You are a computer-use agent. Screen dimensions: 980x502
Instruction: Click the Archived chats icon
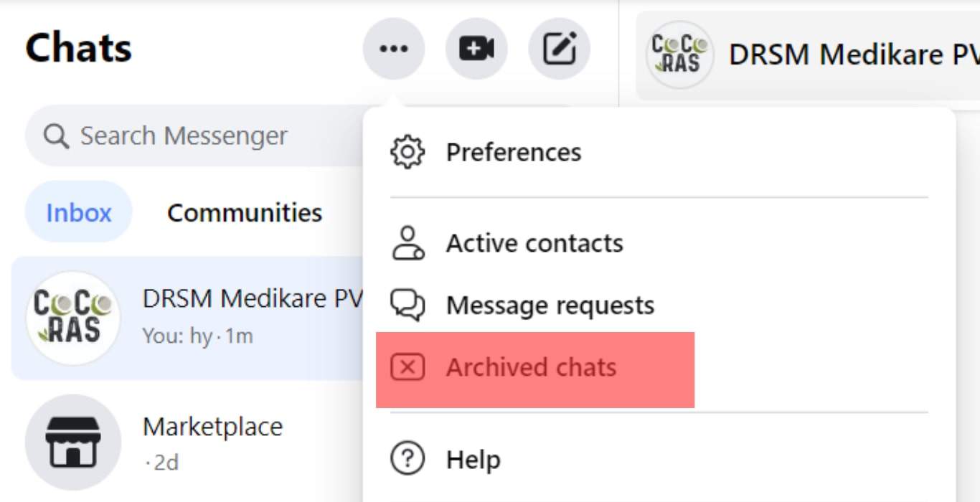coord(407,367)
